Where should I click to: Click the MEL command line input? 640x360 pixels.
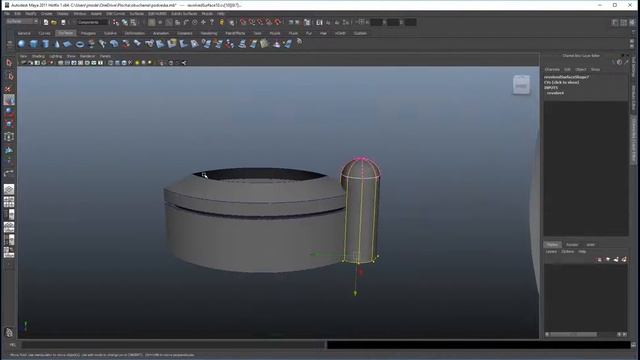pyautogui.click(x=172, y=345)
